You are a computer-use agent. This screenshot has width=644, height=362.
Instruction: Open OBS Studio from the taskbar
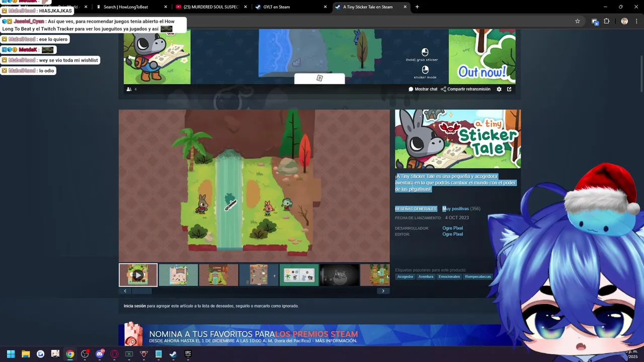[x=85, y=354]
